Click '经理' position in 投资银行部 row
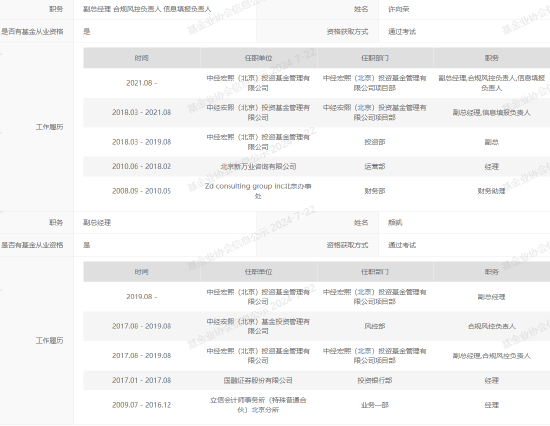Screen dimensions: 550x426 pyautogui.click(x=491, y=380)
